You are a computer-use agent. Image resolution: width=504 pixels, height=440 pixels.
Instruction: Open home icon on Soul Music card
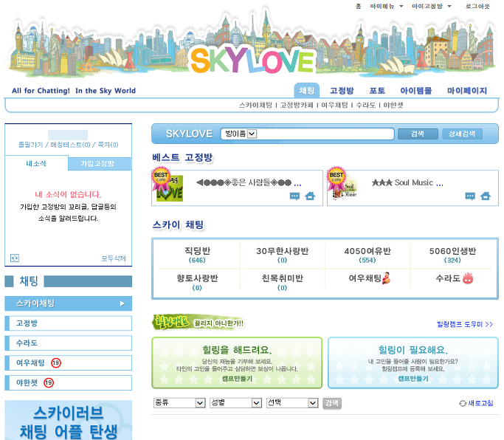point(486,196)
